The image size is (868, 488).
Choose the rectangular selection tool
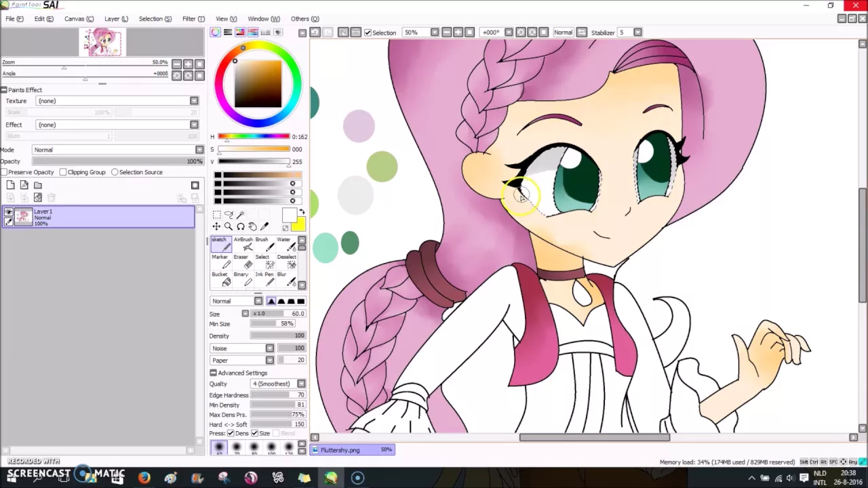coord(216,214)
